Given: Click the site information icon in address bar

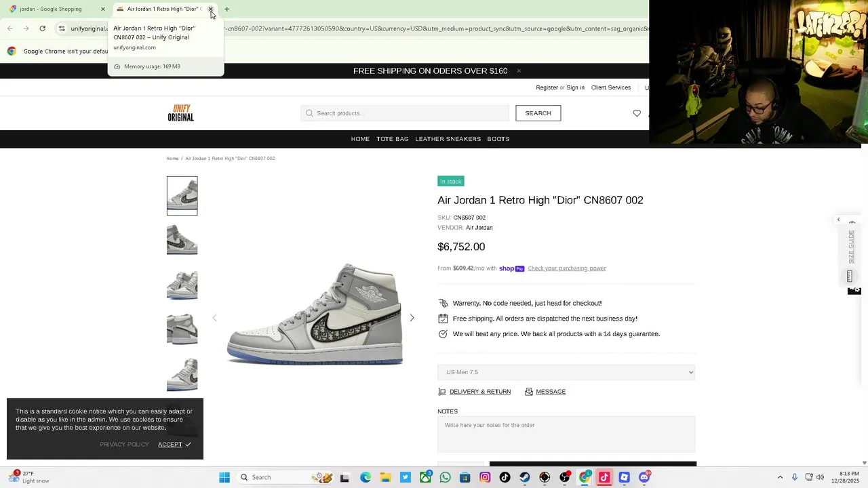Looking at the screenshot, I should [x=62, y=28].
